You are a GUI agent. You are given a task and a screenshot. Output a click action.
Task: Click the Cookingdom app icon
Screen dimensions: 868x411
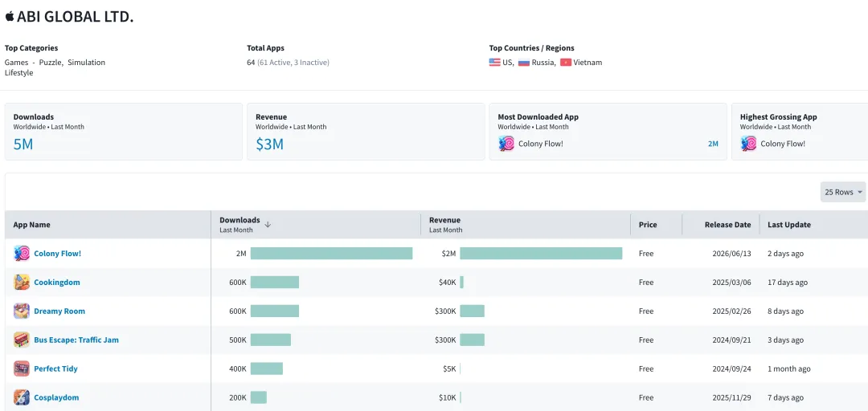point(22,282)
